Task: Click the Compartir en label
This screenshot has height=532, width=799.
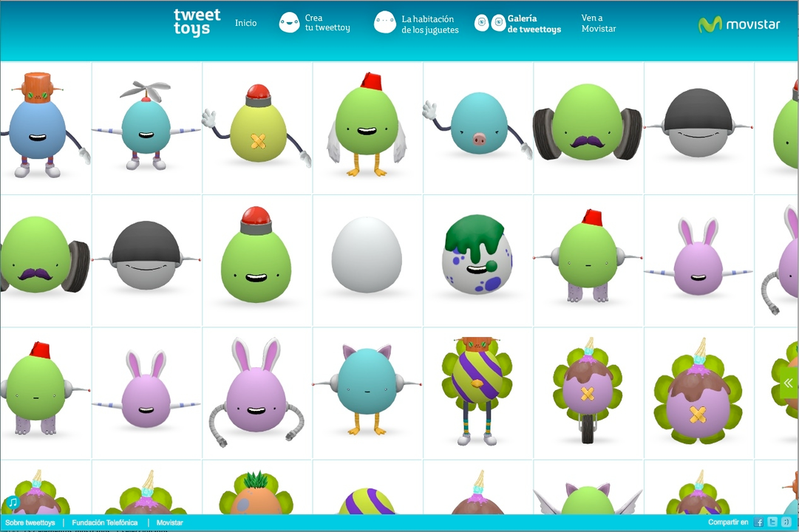Action: point(728,522)
